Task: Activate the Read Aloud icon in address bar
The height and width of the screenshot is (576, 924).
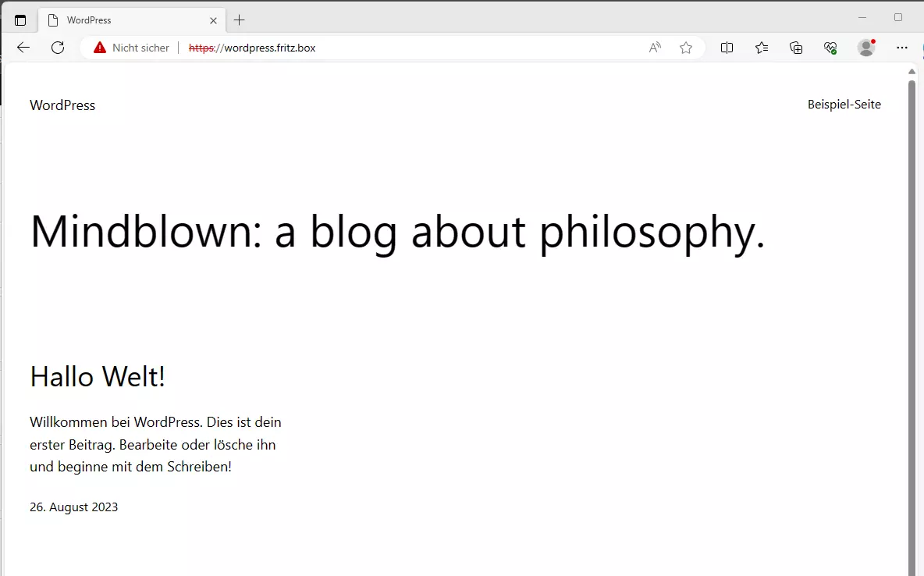Action: 655,48
